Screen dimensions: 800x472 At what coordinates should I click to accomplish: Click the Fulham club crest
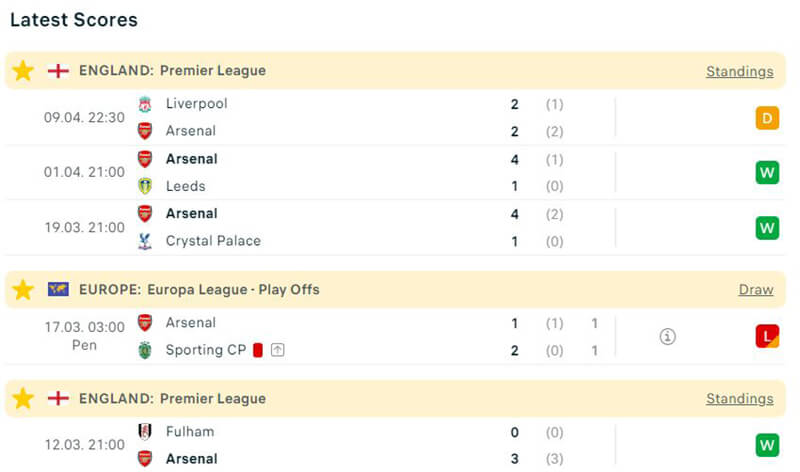145,432
